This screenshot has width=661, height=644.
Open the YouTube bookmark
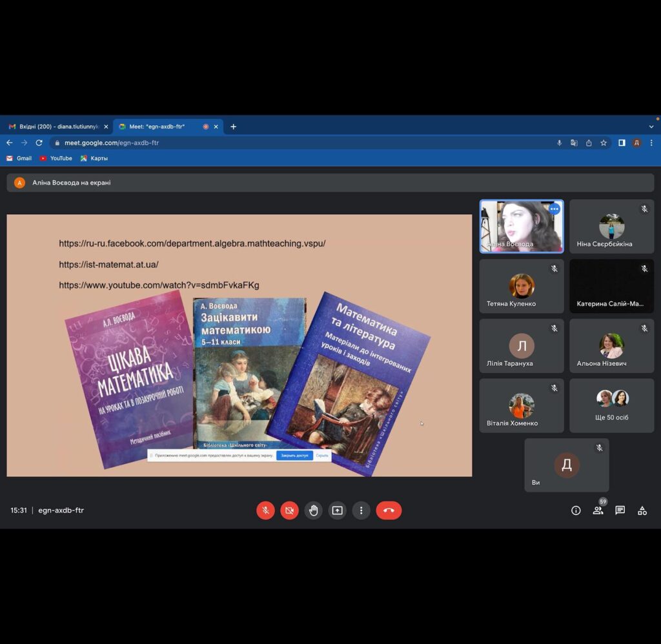(x=56, y=159)
